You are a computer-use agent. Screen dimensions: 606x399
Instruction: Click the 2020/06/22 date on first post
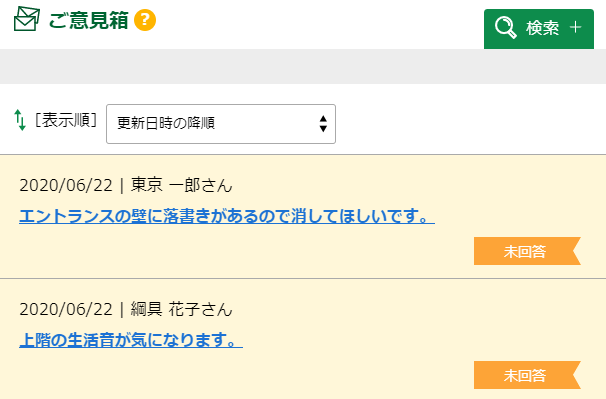coord(66,185)
